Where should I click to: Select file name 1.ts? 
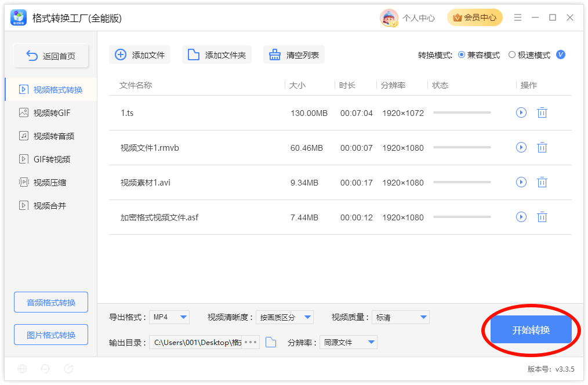127,113
